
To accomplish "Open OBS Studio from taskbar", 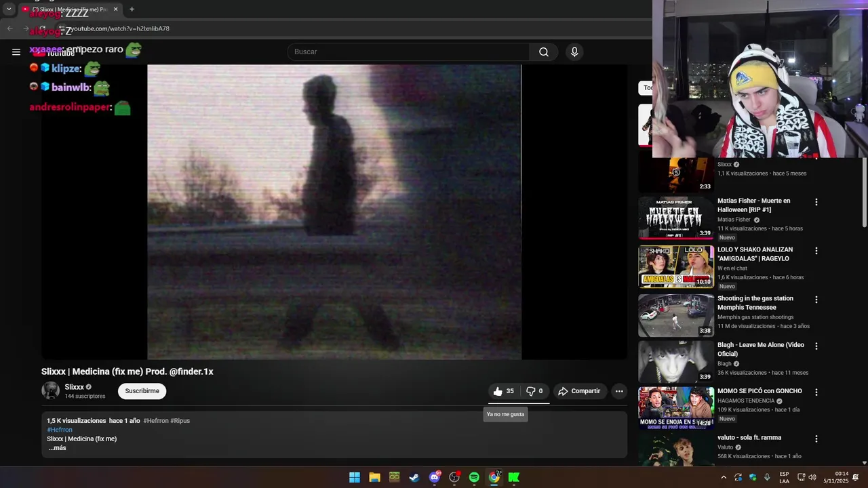I will point(454,478).
